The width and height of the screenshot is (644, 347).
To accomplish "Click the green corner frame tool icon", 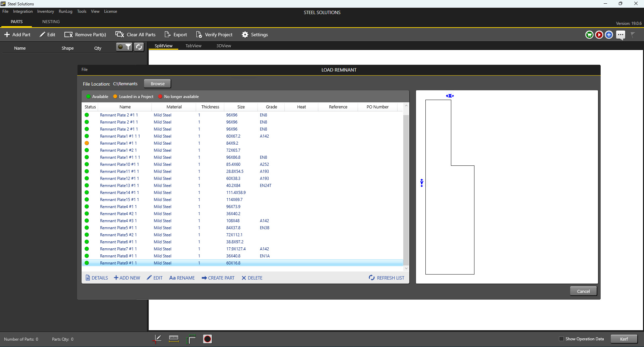I will tap(191, 339).
